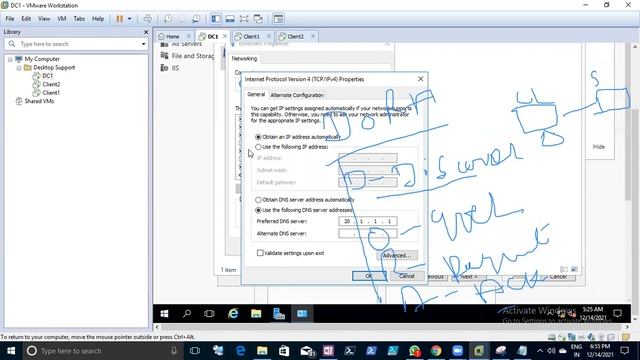Screen dimensions: 640x360
Task: Collapse the Desktop Support folder node
Action: point(19,68)
